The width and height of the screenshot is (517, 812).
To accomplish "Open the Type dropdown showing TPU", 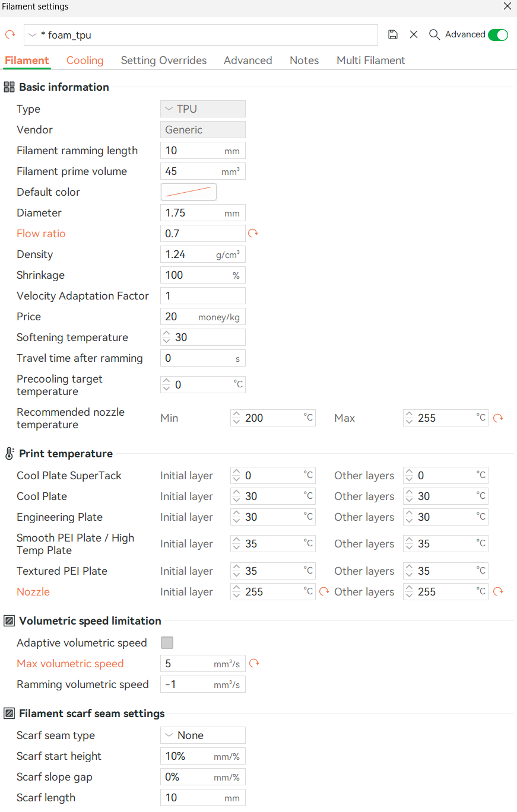I will point(202,109).
